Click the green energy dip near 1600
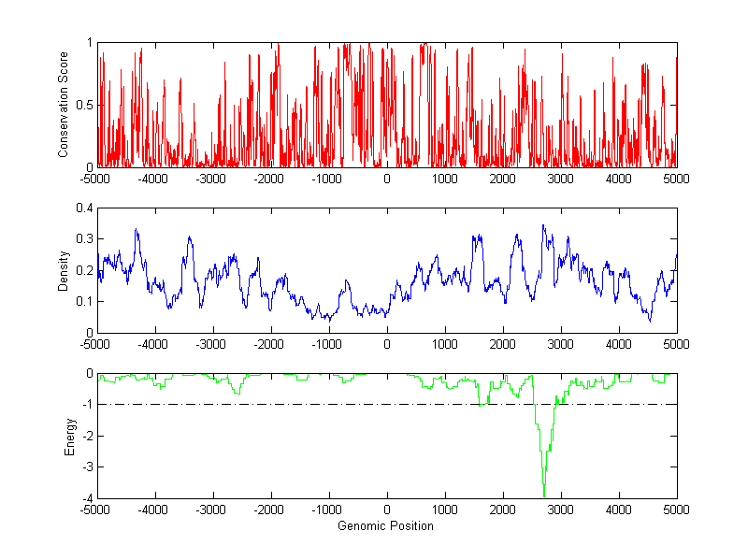This screenshot has width=748, height=560. [x=481, y=406]
